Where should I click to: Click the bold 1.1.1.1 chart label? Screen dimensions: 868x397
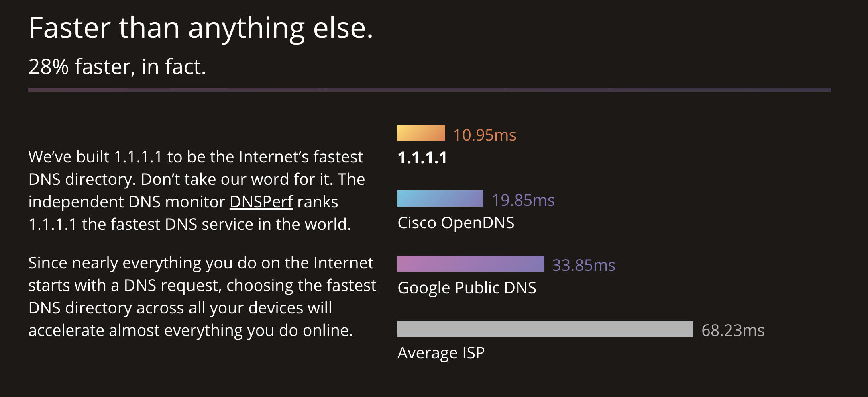pos(422,158)
